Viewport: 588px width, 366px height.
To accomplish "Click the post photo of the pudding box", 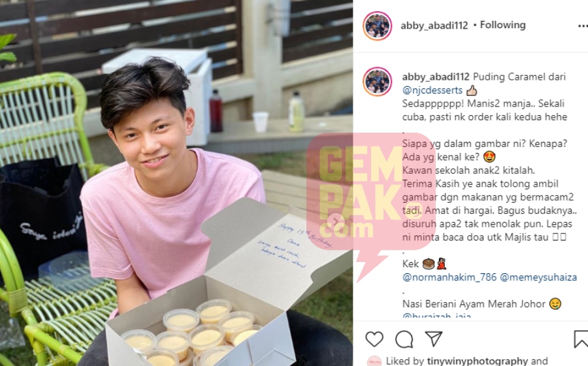I will click(x=176, y=183).
